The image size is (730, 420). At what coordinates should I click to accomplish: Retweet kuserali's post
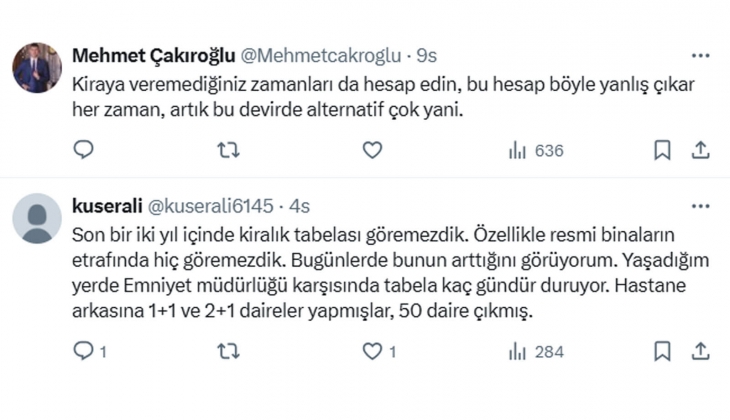tap(228, 352)
